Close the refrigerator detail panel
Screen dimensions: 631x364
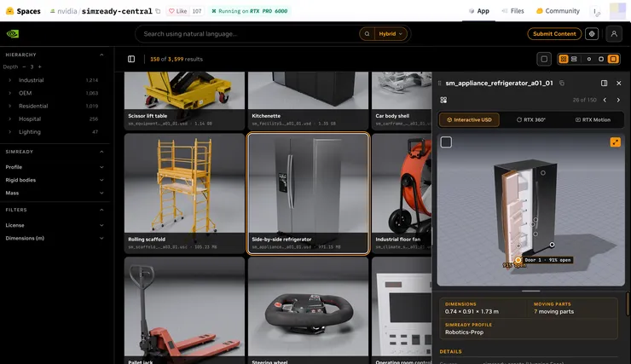(618, 84)
